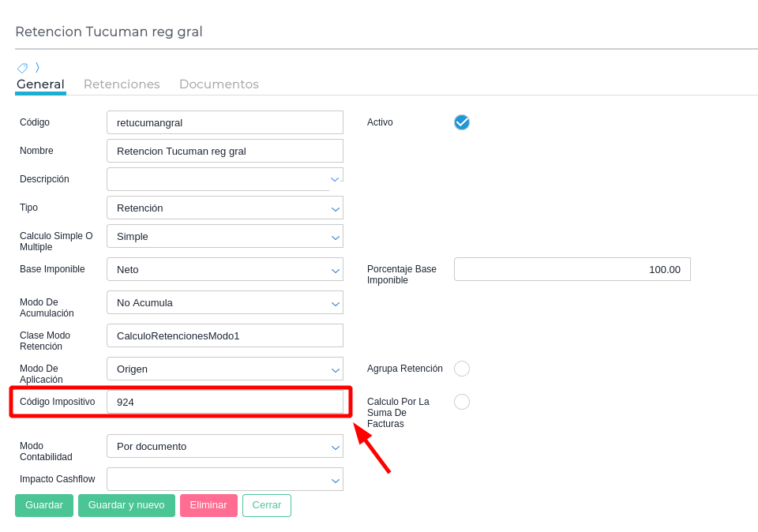
Task: Uncheck the Activo checkbox
Action: coord(462,122)
